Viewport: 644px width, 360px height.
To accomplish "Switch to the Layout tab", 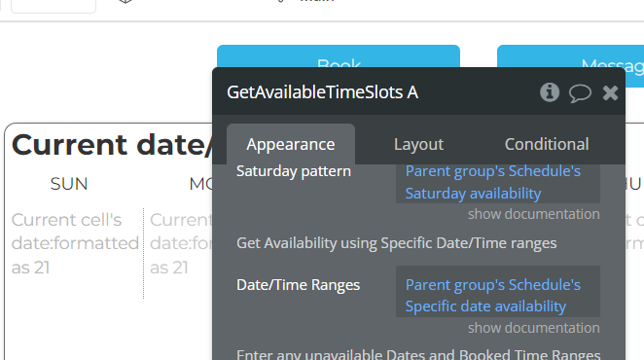I will click(x=418, y=144).
